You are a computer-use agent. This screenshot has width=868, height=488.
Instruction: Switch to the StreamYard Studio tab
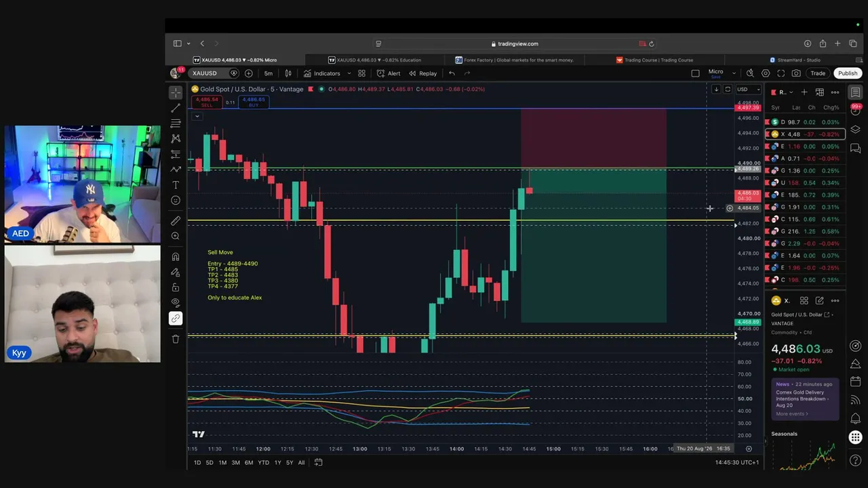[x=795, y=60]
